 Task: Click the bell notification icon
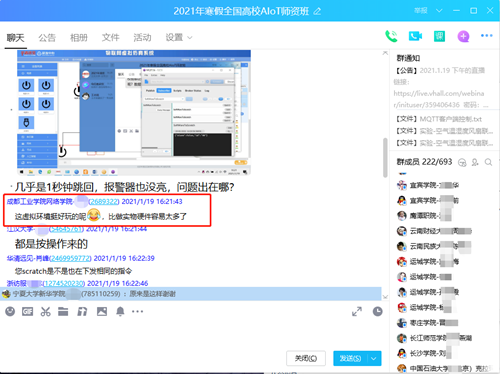tap(120, 312)
